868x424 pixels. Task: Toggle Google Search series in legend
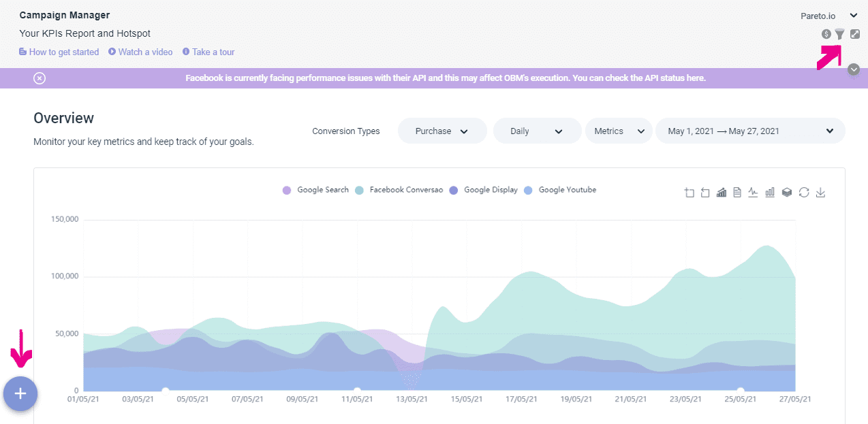(316, 190)
